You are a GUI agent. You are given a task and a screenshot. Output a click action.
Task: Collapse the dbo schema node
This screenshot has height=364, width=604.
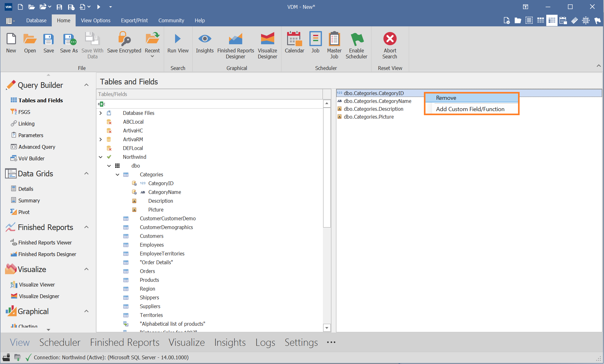coord(109,166)
